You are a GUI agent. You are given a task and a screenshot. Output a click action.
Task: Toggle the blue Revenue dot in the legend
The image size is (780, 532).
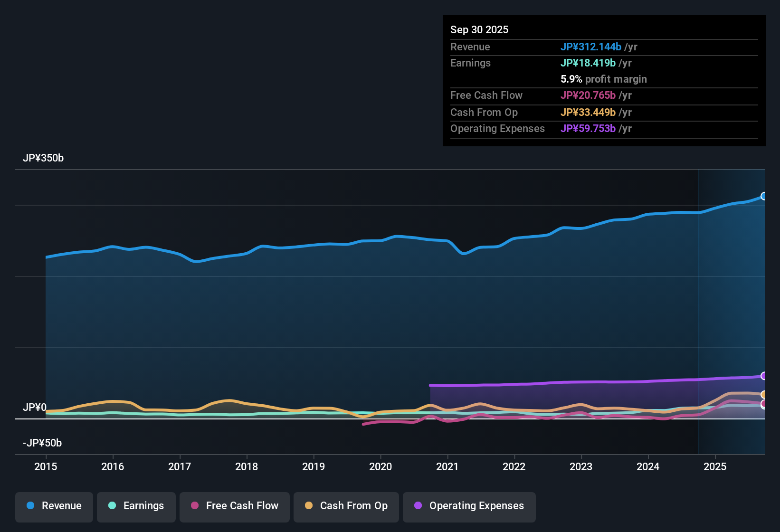pos(30,506)
